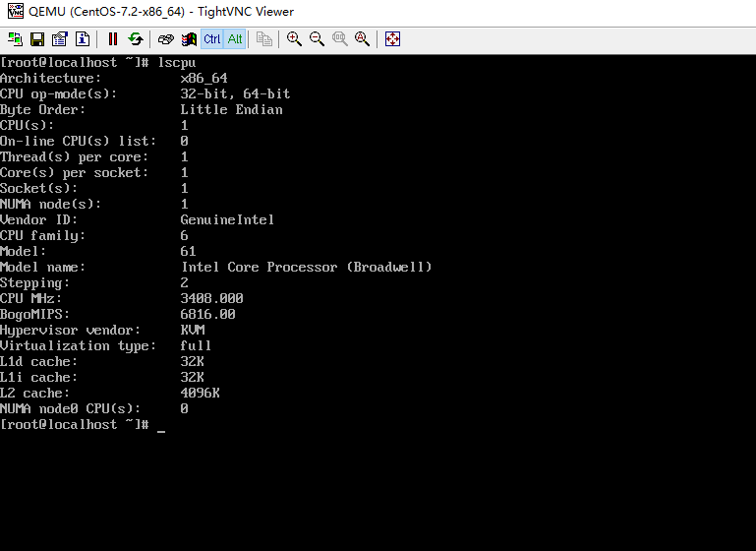Click the last shell prompt line with the cursor
The width and height of the screenshot is (756, 551).
pos(83,425)
